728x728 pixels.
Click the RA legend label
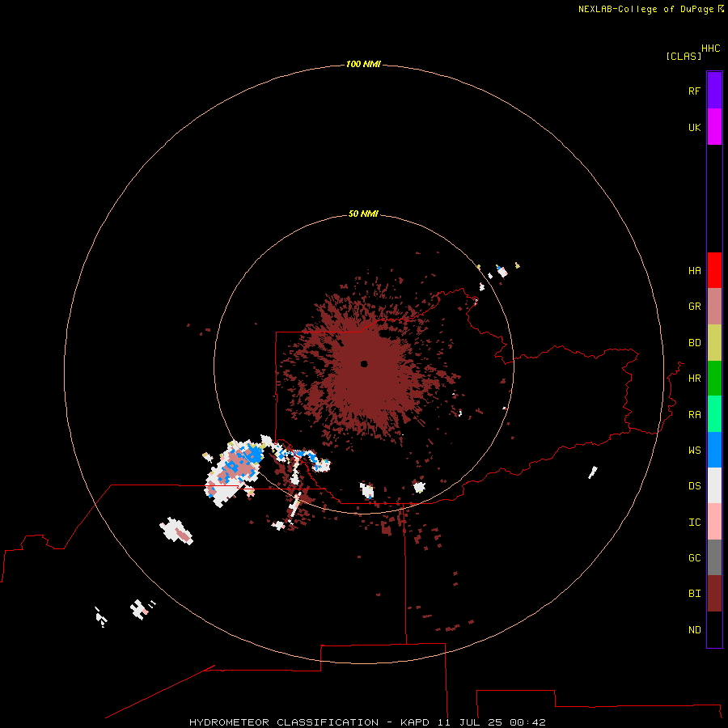(694, 415)
